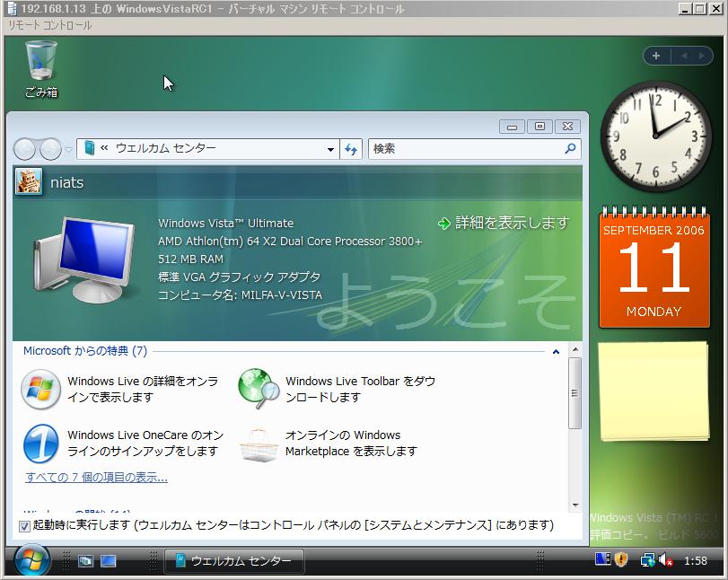Click the AMD Athlon(tm) 64 X2 processor text

[x=290, y=241]
